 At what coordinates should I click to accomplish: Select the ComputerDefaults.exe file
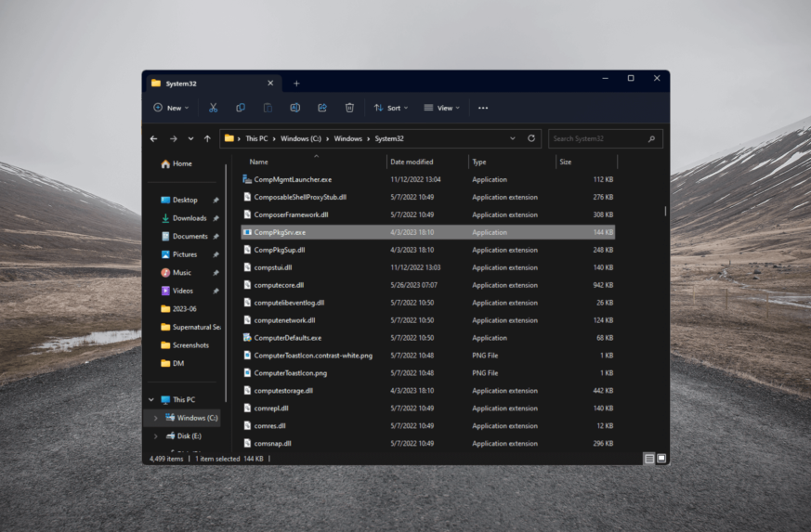[x=288, y=338]
